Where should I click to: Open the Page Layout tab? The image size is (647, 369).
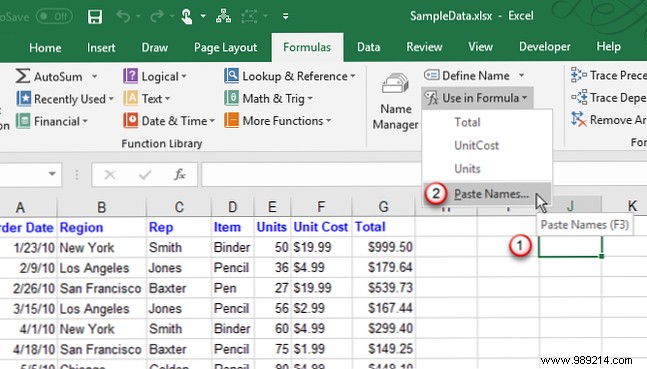(x=225, y=47)
